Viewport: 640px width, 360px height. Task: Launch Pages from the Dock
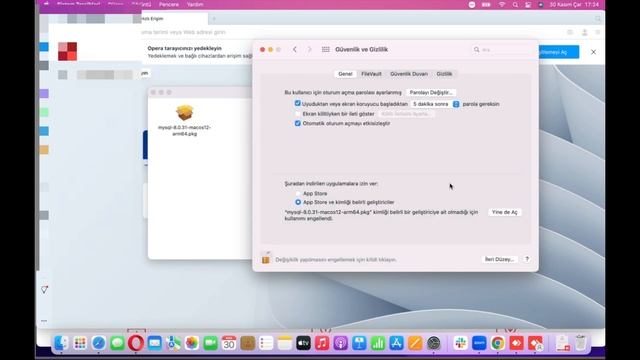[415, 343]
